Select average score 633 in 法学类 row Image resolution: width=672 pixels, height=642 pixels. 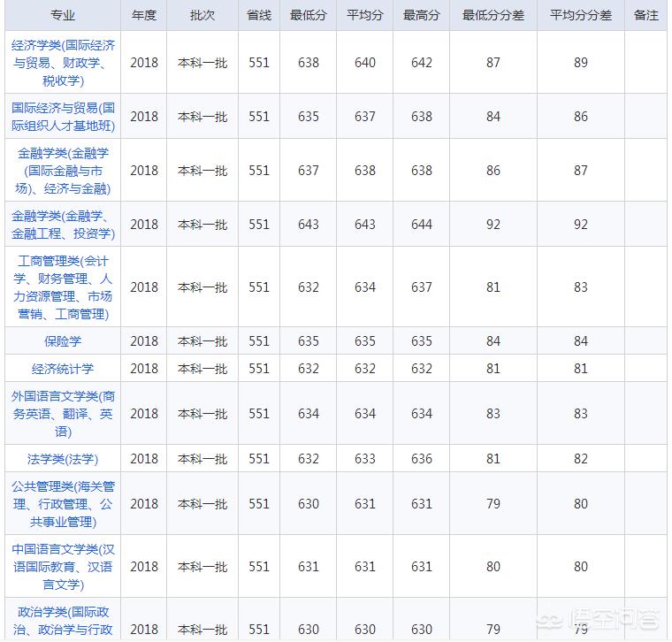coord(364,459)
